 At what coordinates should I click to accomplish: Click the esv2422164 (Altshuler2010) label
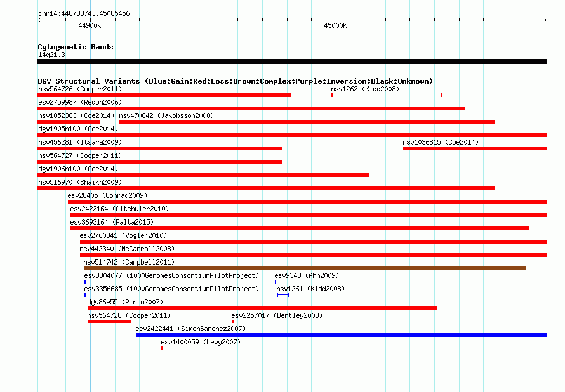click(x=119, y=209)
